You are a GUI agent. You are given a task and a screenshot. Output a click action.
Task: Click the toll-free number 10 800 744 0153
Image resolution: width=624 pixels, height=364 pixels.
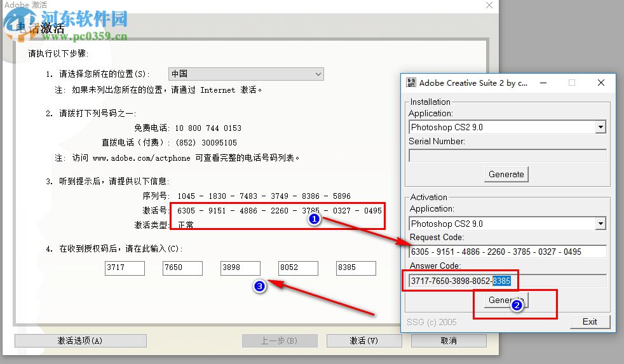point(208,128)
